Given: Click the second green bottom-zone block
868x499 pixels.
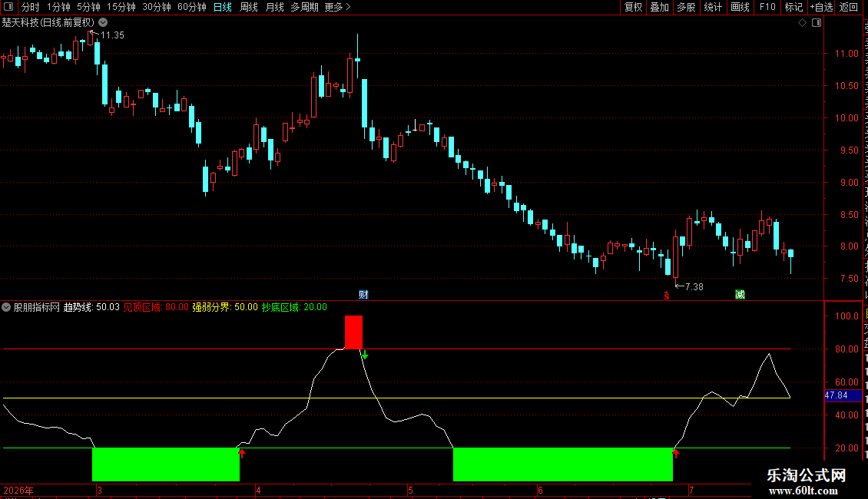Looking at the screenshot, I should click(x=563, y=464).
